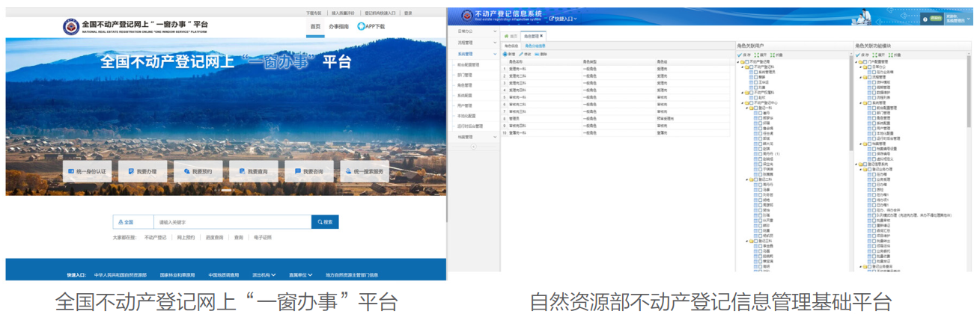Click the 不动产登记信息系统 emblem logo

467,16
